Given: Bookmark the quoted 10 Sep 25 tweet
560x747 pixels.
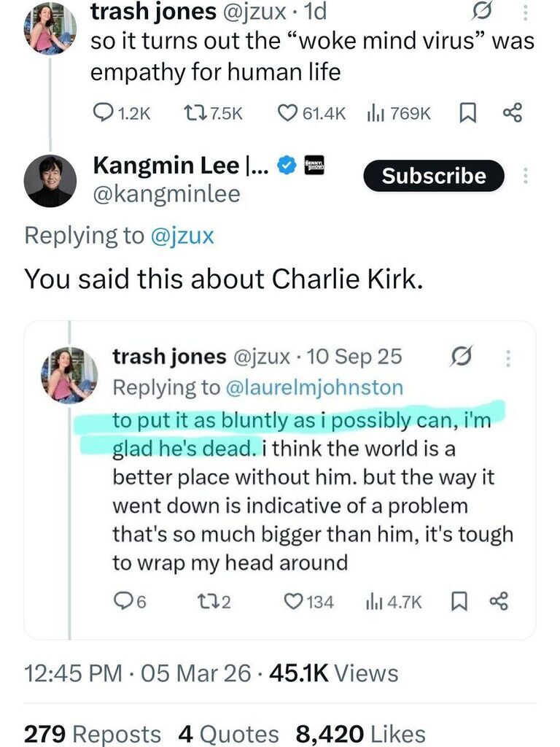Looking at the screenshot, I should click(458, 602).
